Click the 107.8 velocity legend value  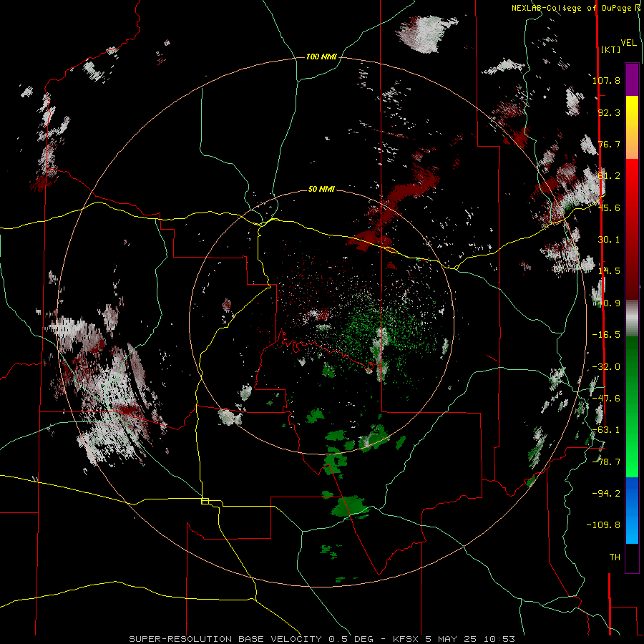[x=606, y=80]
